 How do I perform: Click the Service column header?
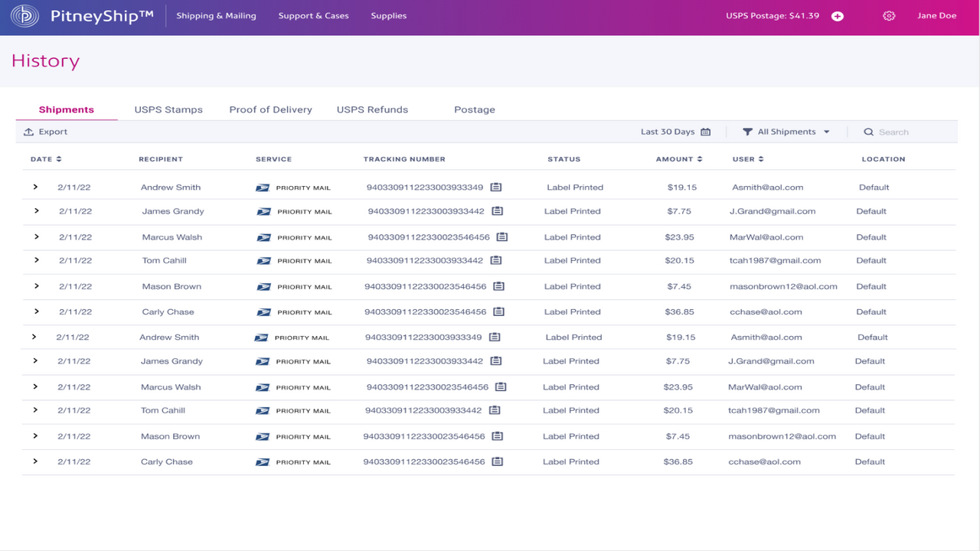point(274,159)
